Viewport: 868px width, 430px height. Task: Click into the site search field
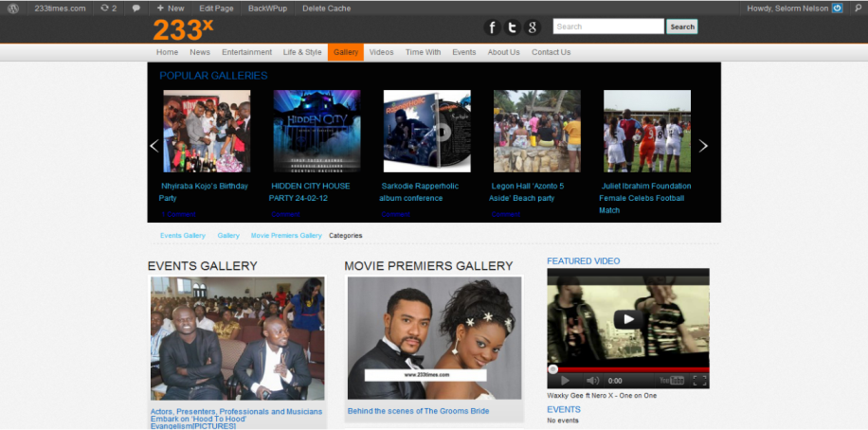[x=607, y=27]
